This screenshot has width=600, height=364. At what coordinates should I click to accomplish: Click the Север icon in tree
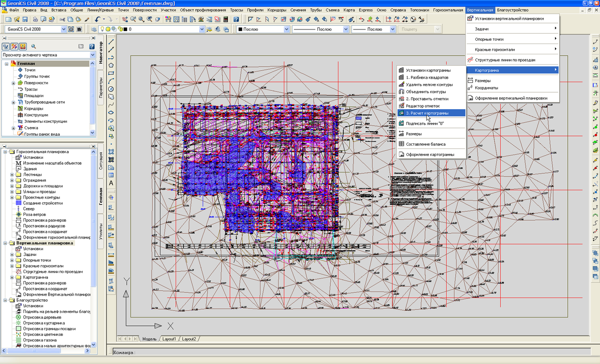click(19, 209)
